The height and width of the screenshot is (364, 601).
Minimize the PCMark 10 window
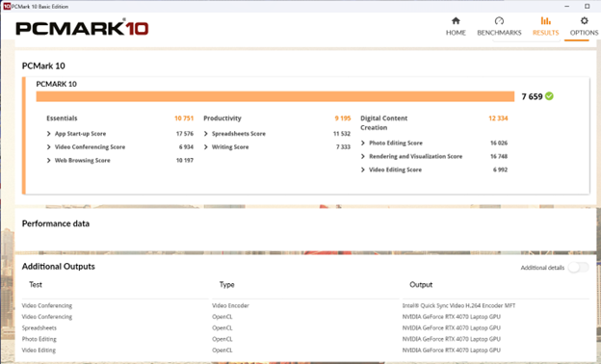567,6
